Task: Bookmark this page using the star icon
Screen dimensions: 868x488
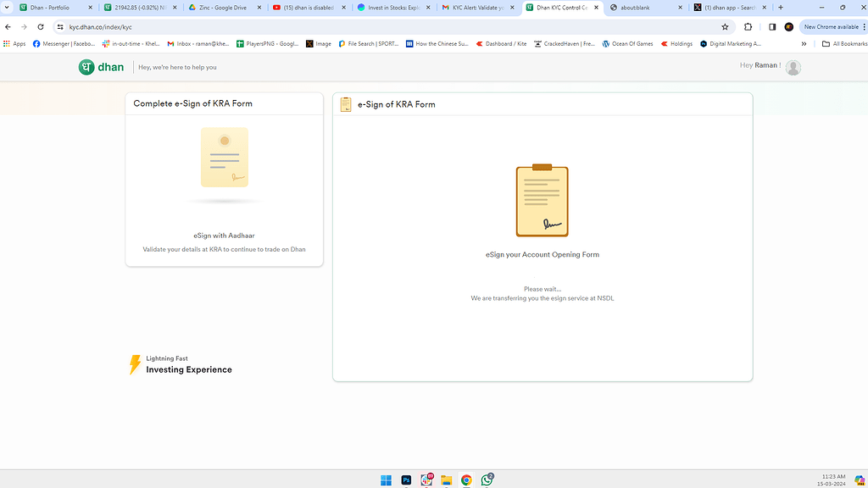Action: point(725,26)
